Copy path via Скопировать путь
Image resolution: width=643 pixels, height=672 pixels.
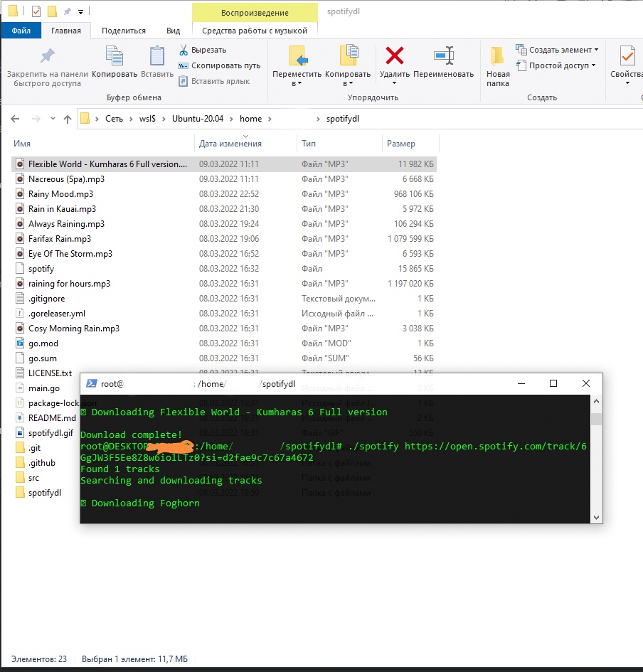click(x=219, y=65)
